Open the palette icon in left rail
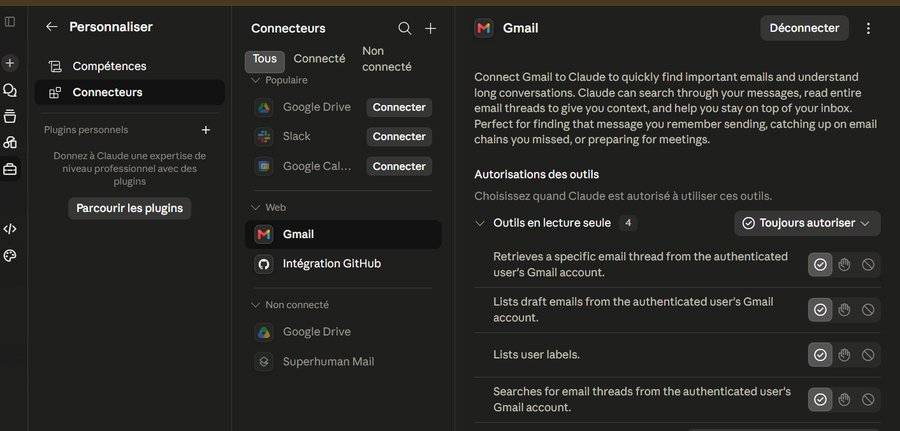The image size is (900, 431). [10, 255]
